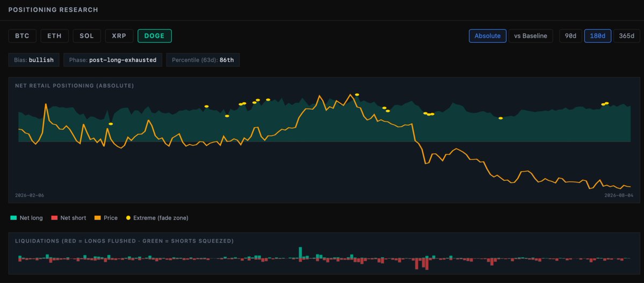
Task: Click the Extreme (fade zone) legend dot
Action: [x=128, y=218]
